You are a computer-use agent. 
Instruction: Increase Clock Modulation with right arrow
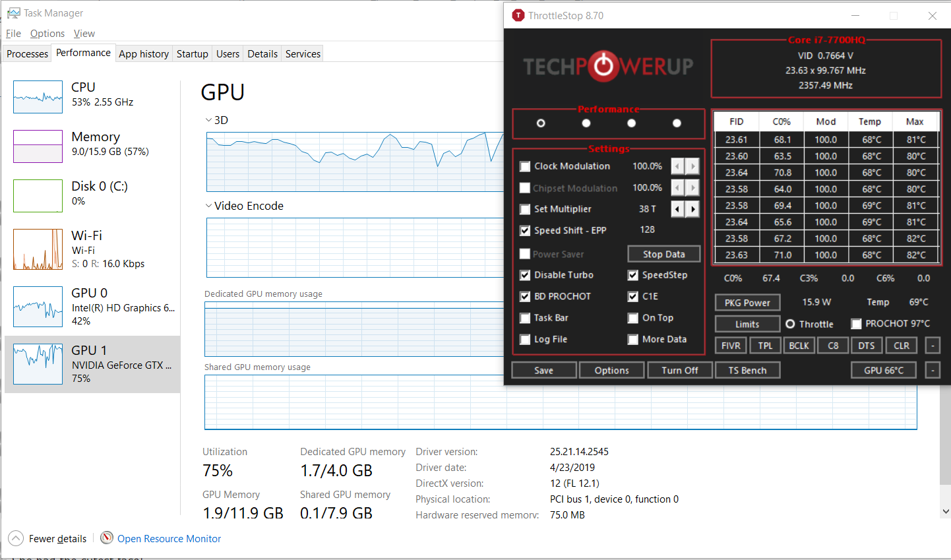point(692,166)
